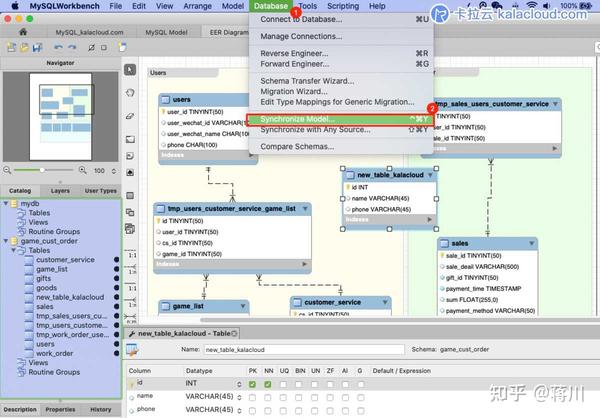Select the new view tool
Viewport: 600px width, 418px height.
click(130, 212)
